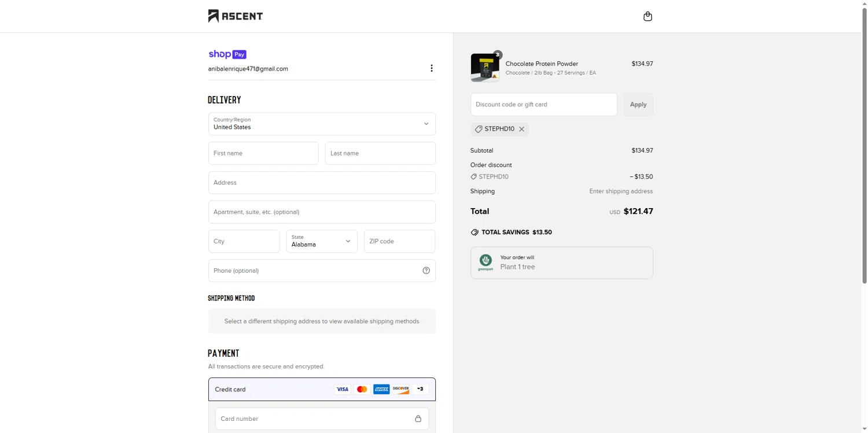Click the Plant 1 tree card

[562, 262]
